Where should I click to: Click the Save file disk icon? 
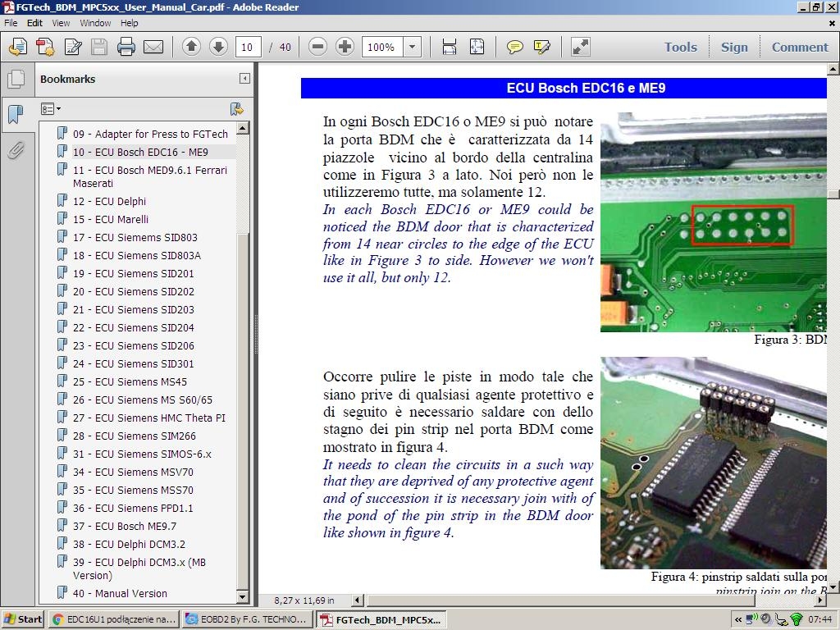[99, 47]
